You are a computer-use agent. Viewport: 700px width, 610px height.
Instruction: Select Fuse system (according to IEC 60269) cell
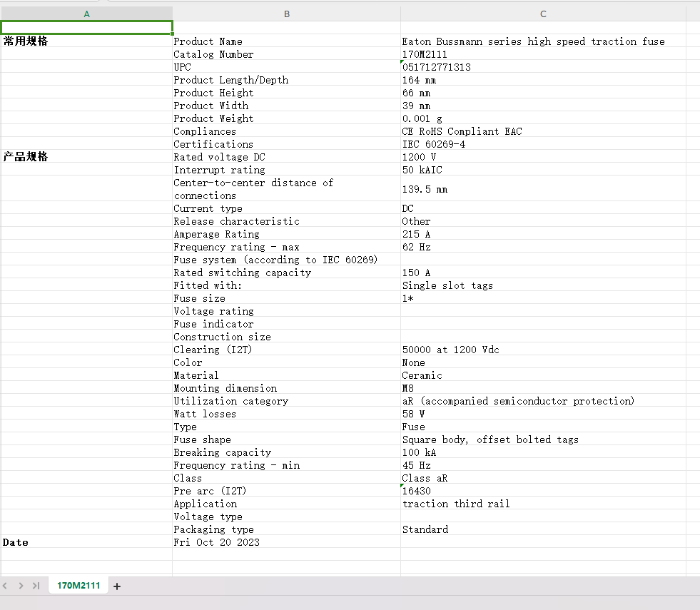pos(287,260)
